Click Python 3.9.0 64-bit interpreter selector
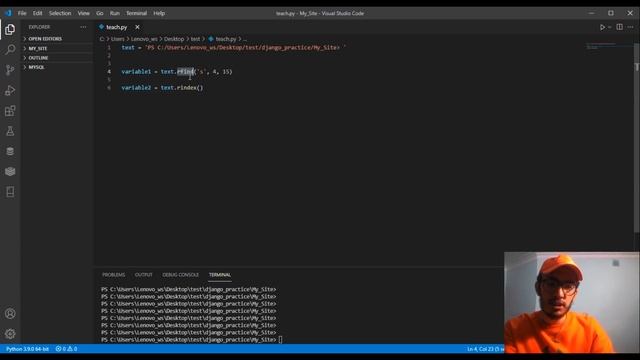This screenshot has height=360, width=640. 27,349
